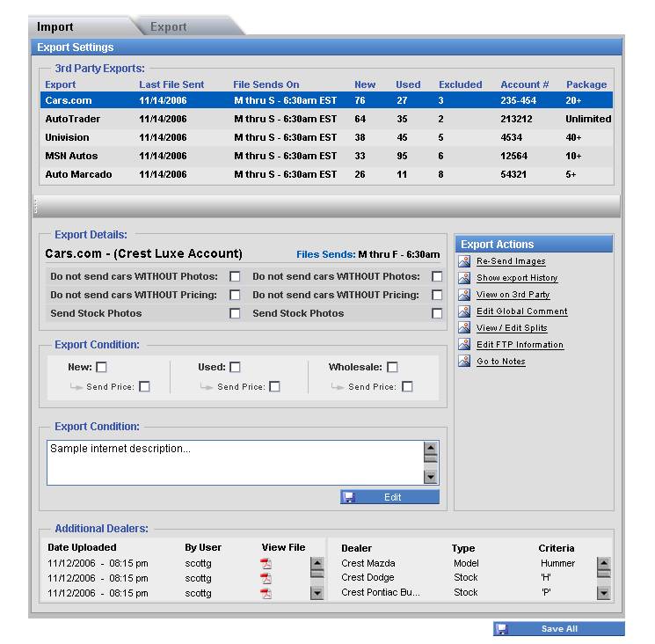Select the Auto Marcado export row
This screenshot has height=644, width=655.
coord(327,174)
